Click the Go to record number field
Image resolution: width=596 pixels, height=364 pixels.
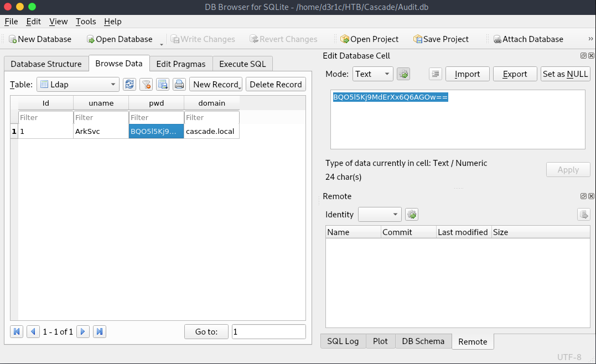[269, 332]
